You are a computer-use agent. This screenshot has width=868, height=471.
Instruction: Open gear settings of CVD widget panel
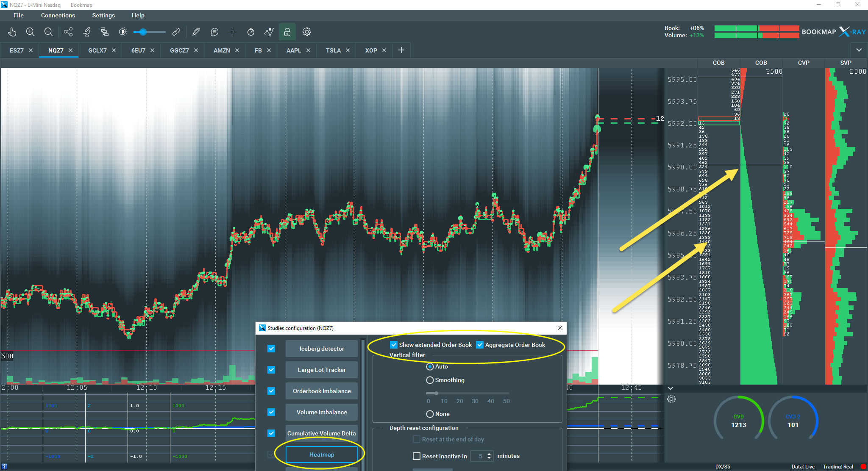(x=671, y=399)
